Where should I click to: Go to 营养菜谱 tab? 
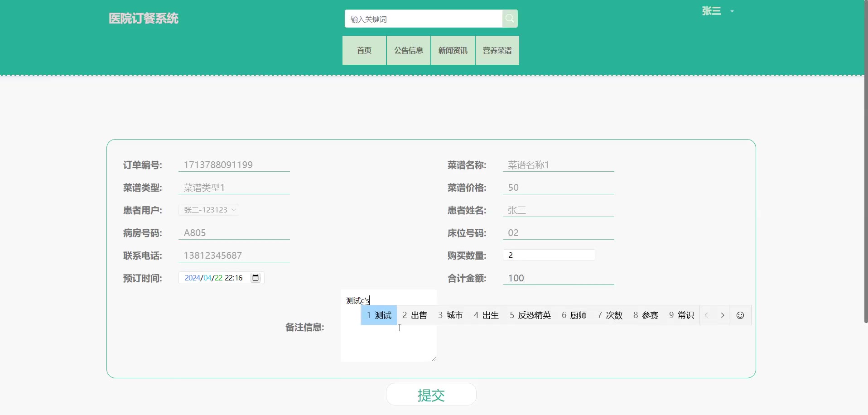[497, 50]
